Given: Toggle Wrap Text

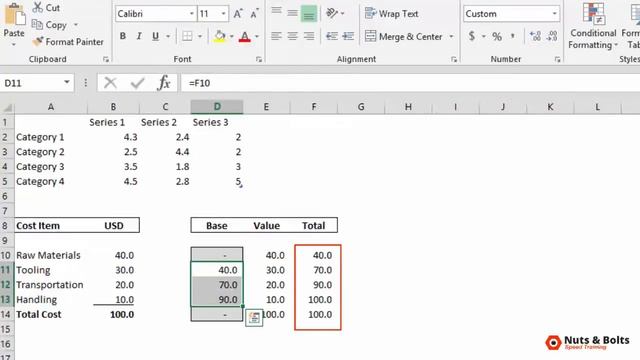Looking at the screenshot, I should click(x=391, y=13).
